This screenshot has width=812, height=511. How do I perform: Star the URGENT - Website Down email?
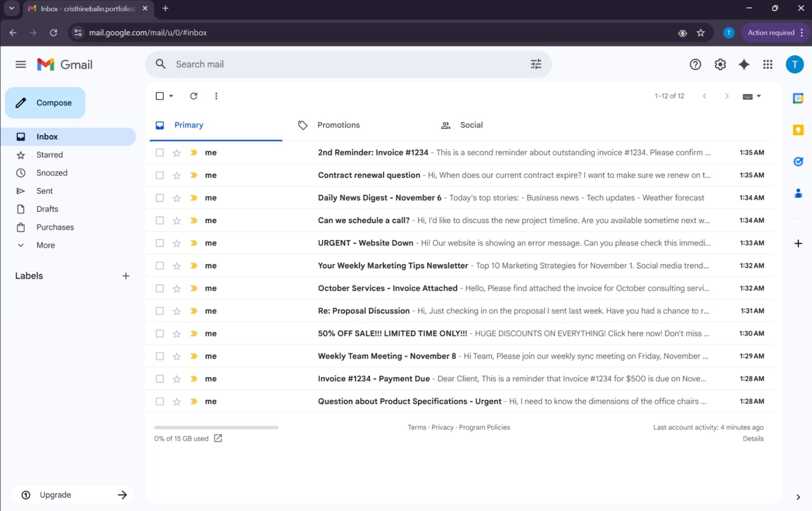pos(177,243)
